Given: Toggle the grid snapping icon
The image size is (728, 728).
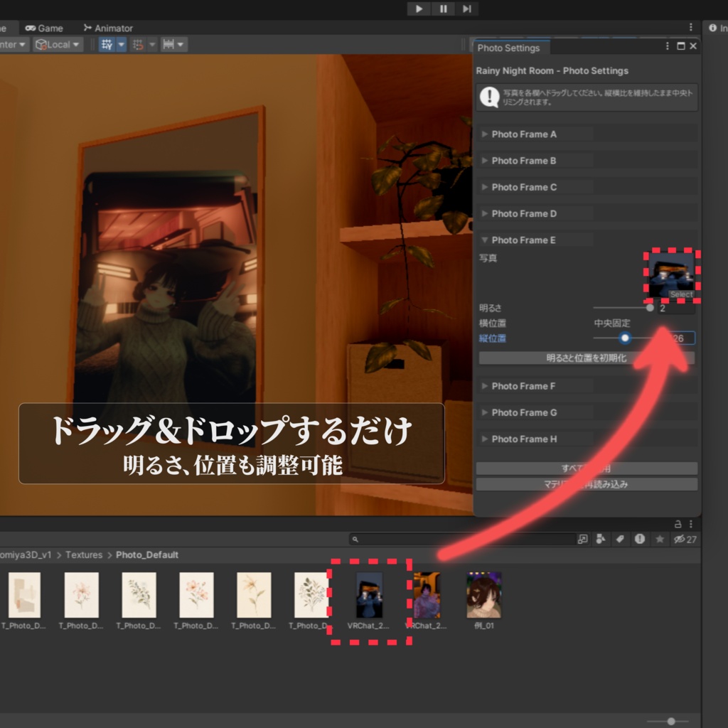Looking at the screenshot, I should click(138, 45).
